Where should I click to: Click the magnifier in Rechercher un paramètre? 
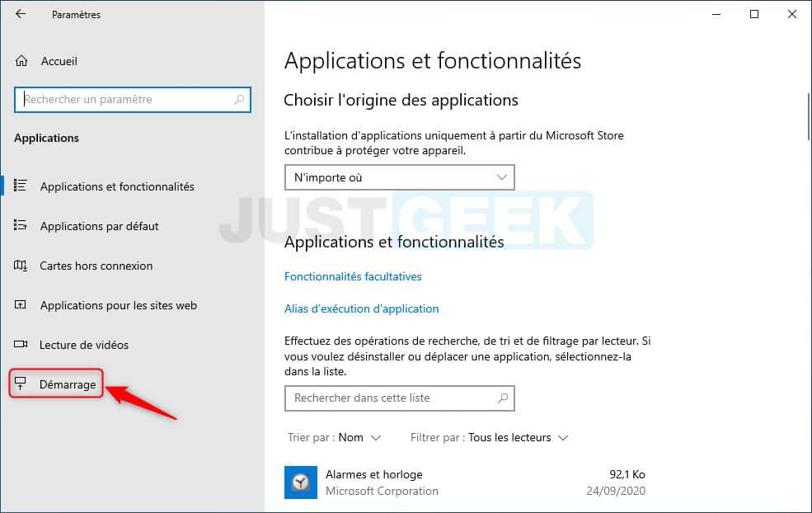(239, 99)
